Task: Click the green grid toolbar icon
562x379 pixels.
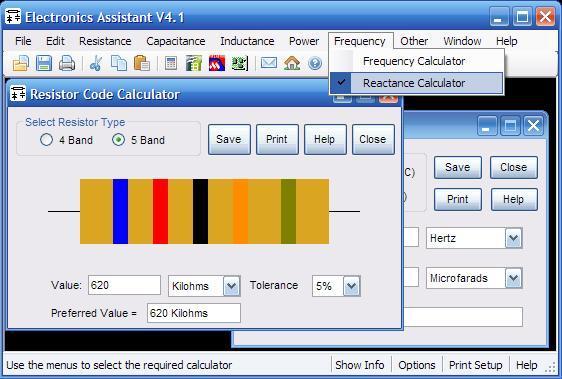Action: [x=194, y=63]
